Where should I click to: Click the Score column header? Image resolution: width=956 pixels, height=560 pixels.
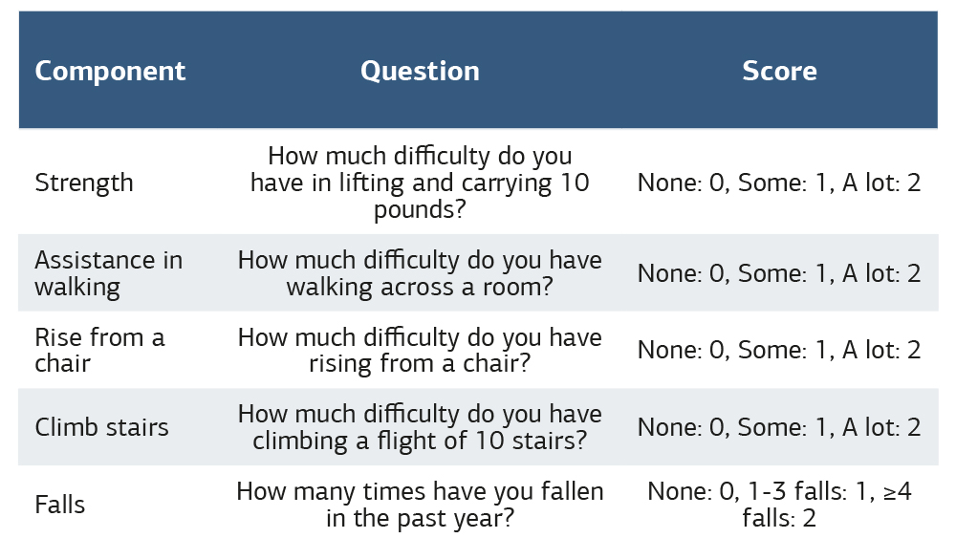[779, 71]
